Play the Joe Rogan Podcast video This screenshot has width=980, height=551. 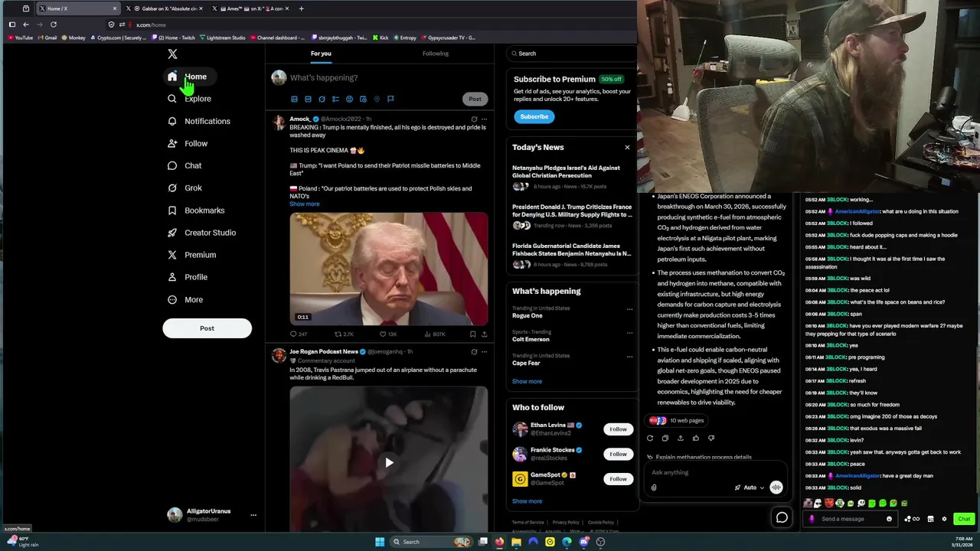tap(389, 462)
